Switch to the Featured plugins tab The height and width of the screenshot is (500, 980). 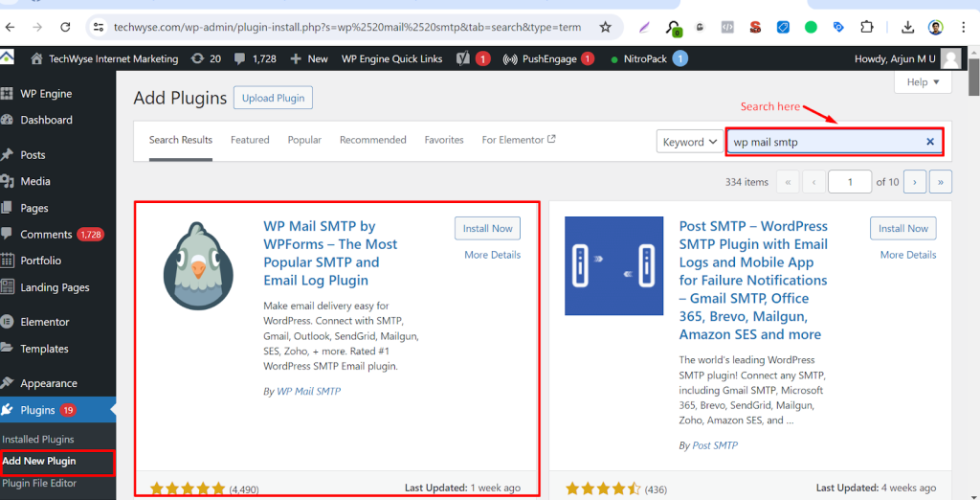(250, 140)
